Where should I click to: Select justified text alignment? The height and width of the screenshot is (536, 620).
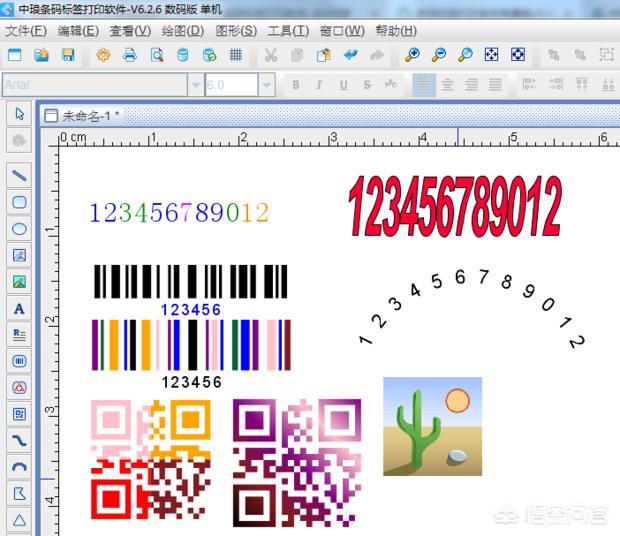(x=495, y=85)
